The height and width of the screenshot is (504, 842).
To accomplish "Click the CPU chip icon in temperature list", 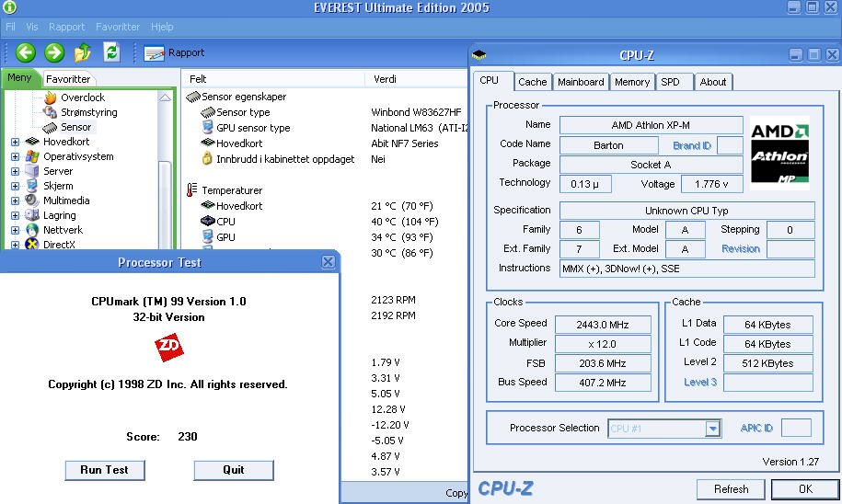I will (x=208, y=221).
